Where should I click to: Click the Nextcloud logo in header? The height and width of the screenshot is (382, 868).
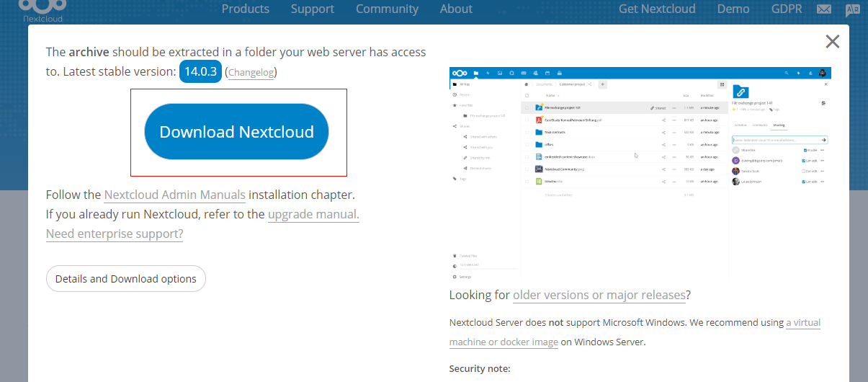coord(43,10)
